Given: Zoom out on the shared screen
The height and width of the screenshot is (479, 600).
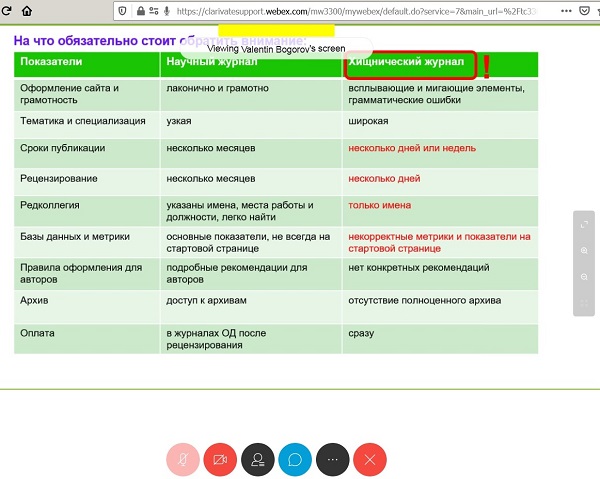Looking at the screenshot, I should tap(583, 276).
